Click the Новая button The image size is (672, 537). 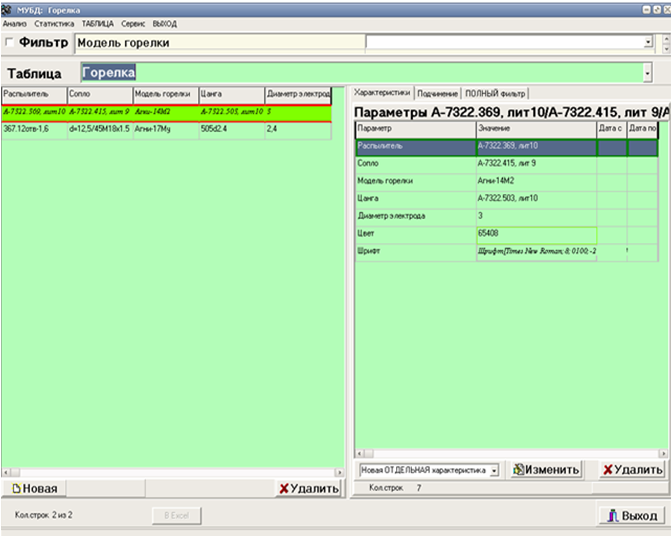coord(34,488)
